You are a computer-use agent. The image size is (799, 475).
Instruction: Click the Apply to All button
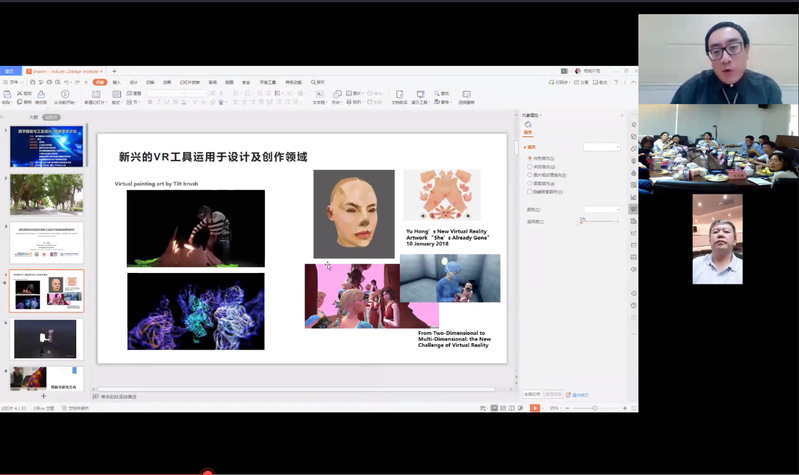tap(532, 394)
